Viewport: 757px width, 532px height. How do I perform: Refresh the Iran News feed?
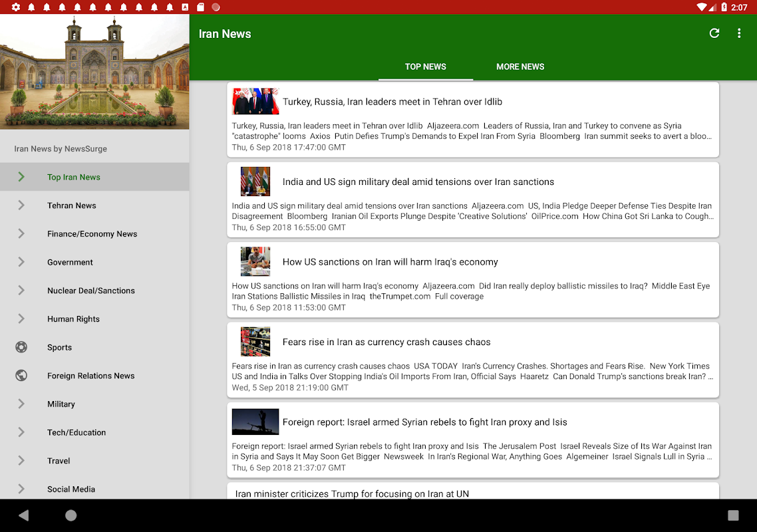714,33
